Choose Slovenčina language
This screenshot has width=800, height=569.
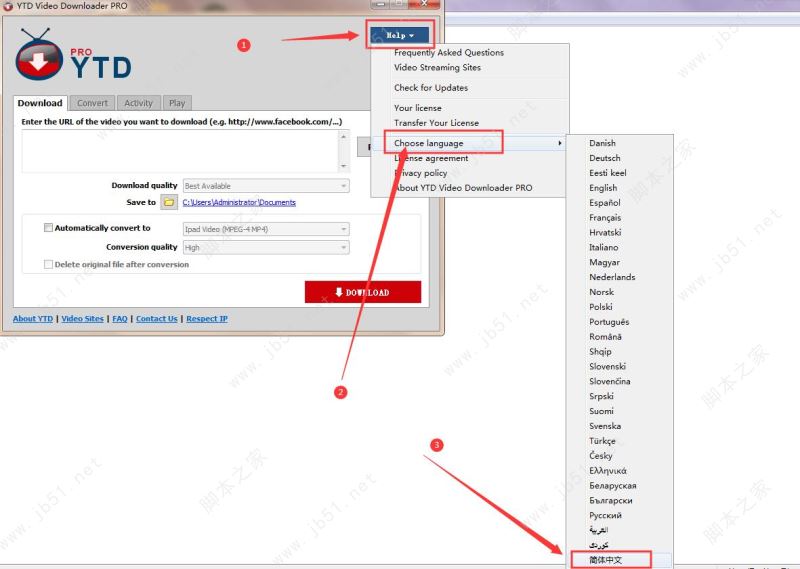[619, 381]
